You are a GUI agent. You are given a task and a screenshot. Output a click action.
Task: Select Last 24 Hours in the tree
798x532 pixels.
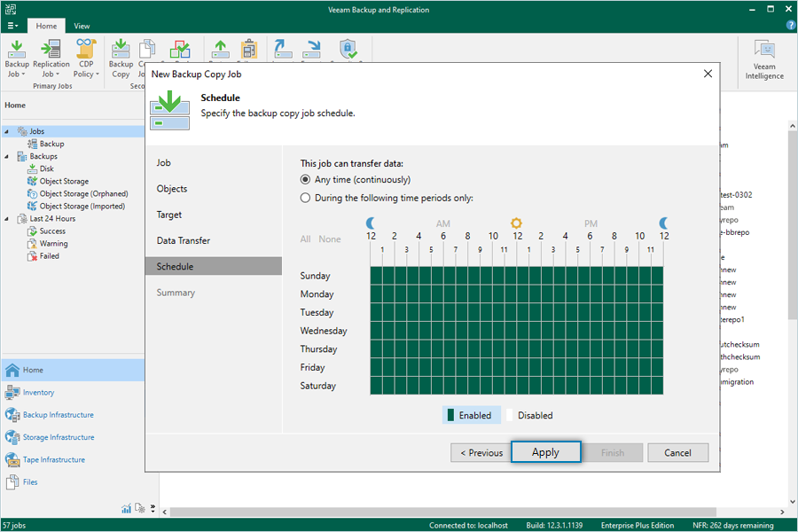click(x=52, y=218)
